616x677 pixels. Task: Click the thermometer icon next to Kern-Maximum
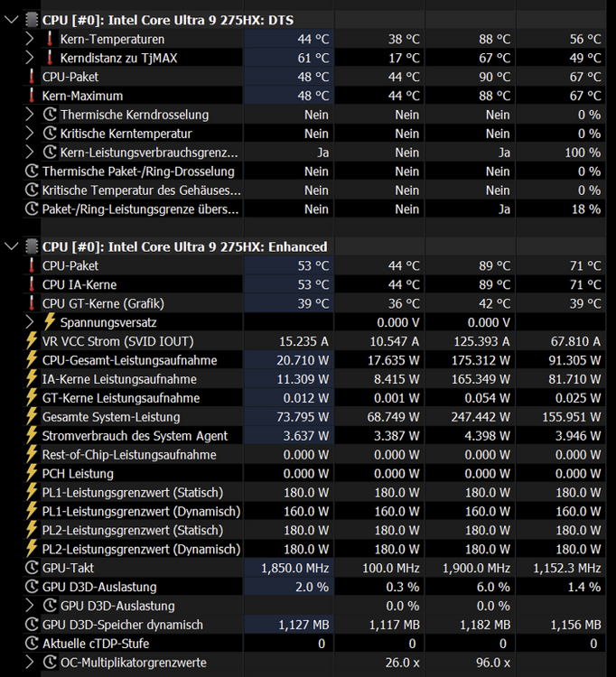click(x=31, y=96)
